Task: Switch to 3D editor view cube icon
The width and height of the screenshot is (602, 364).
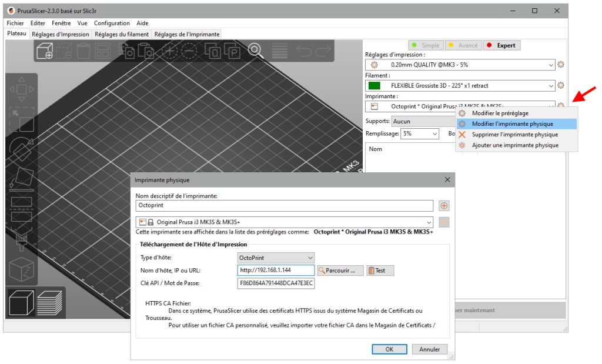Action: 21,302
